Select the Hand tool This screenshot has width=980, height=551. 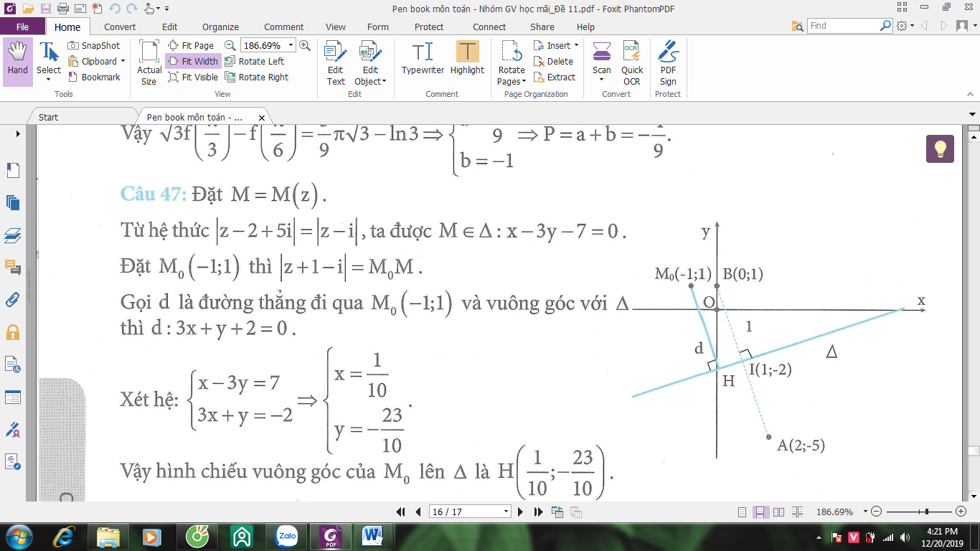(17, 62)
